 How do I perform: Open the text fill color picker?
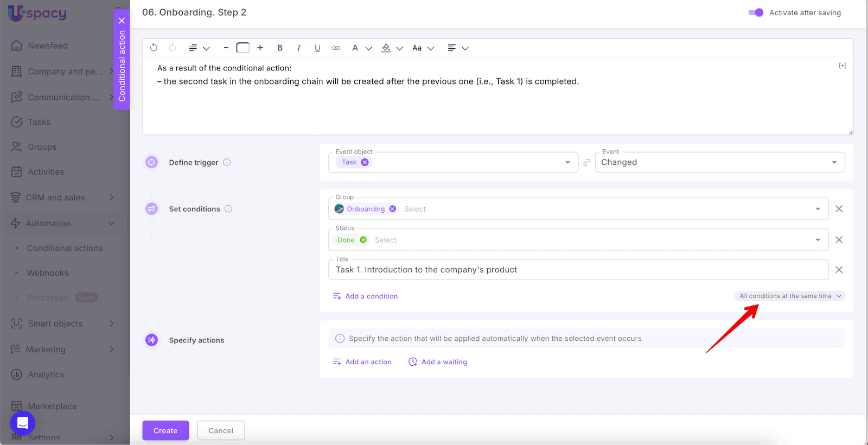(x=386, y=48)
